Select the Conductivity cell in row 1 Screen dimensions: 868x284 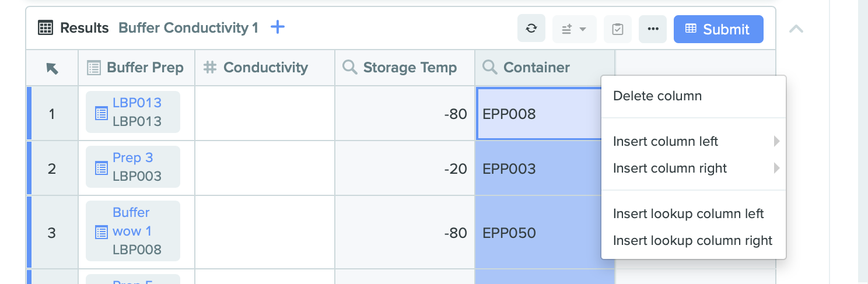[264, 114]
